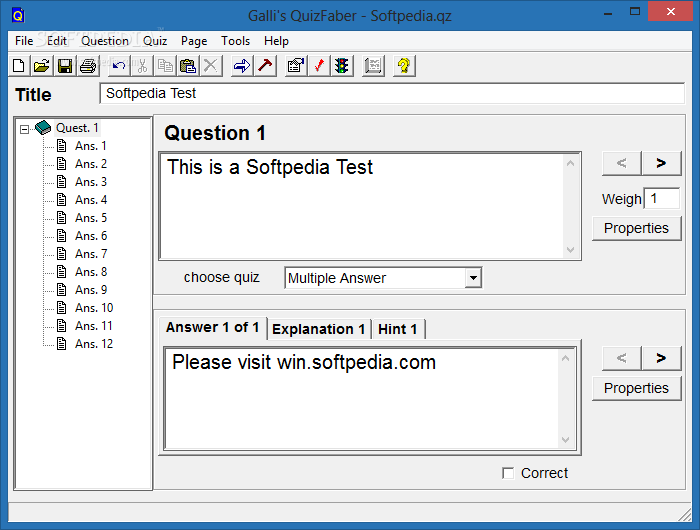Open answer Properties button
Image resolution: width=700 pixels, height=530 pixels.
pos(637,388)
